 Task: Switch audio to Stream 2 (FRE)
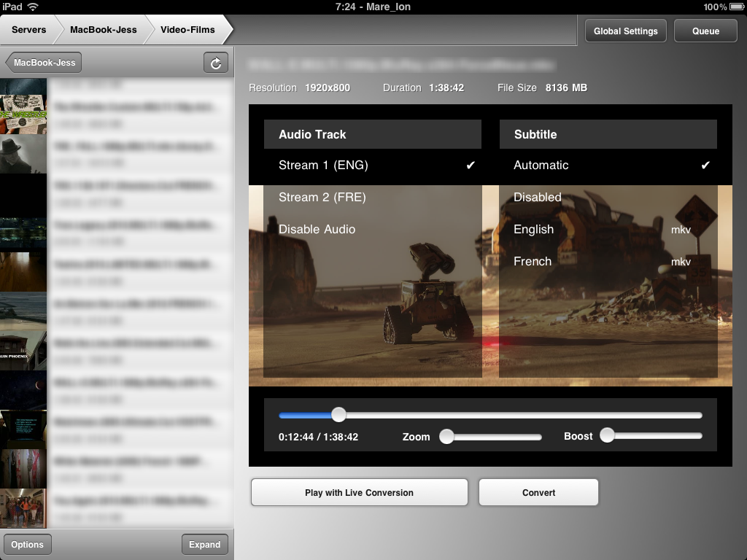coord(373,197)
